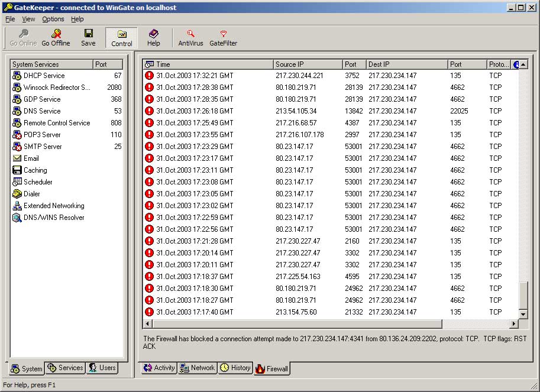This screenshot has height=392, width=540.
Task: Sort by the Time column header
Action: [x=208, y=64]
